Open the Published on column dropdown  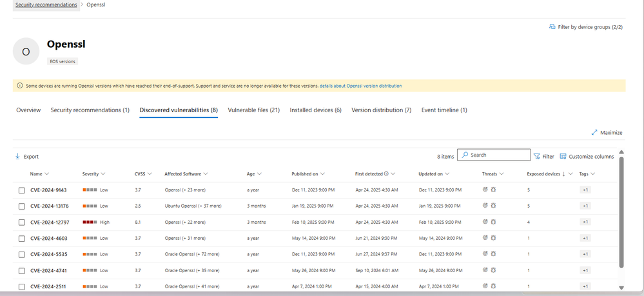point(323,174)
